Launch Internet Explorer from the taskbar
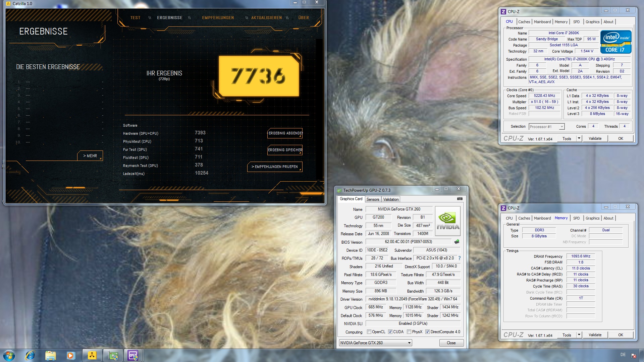 coord(30,355)
